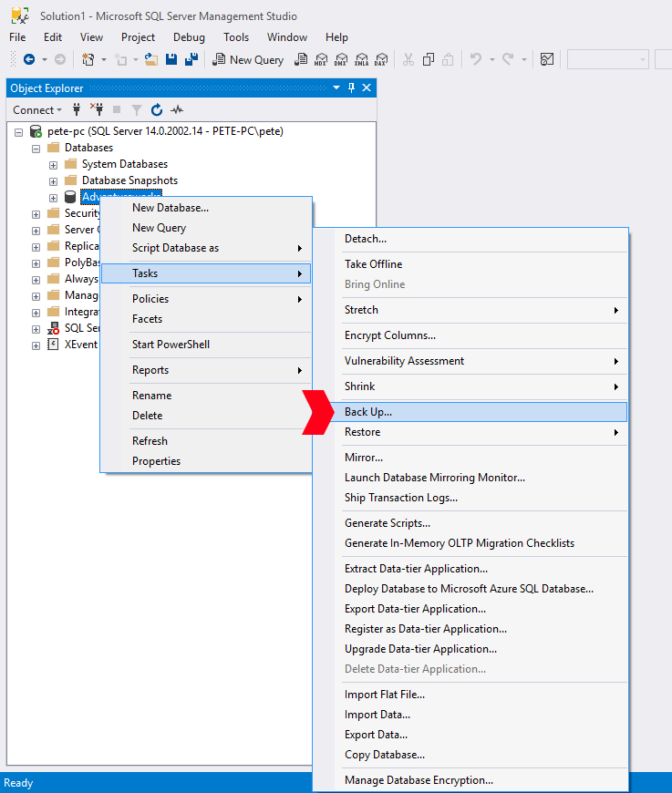Click the Undo arrow icon

(476, 59)
